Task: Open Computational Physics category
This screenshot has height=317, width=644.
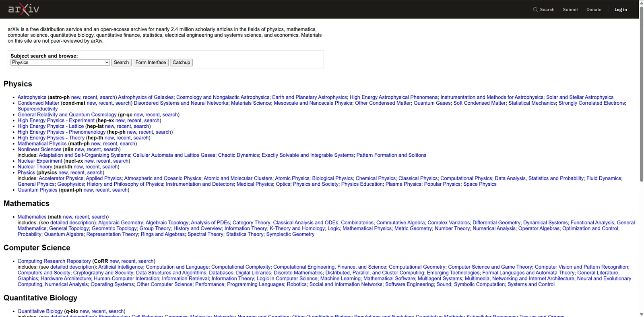Action: (466, 178)
